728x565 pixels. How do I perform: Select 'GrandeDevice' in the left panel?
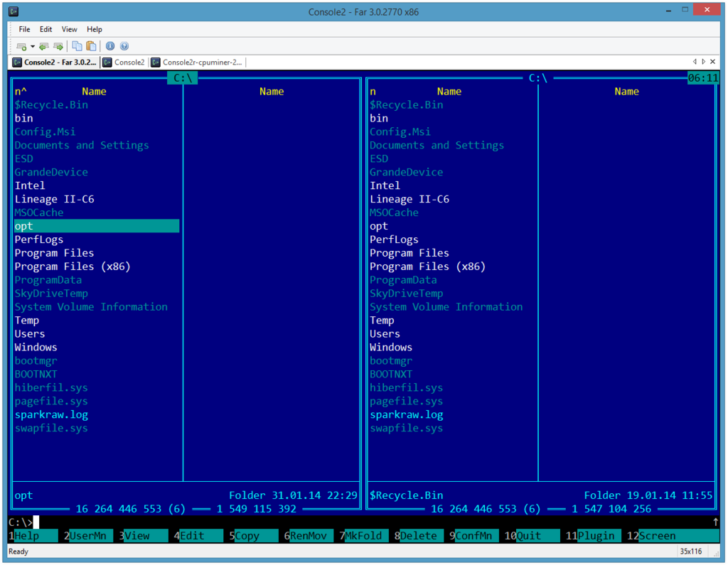pyautogui.click(x=51, y=172)
